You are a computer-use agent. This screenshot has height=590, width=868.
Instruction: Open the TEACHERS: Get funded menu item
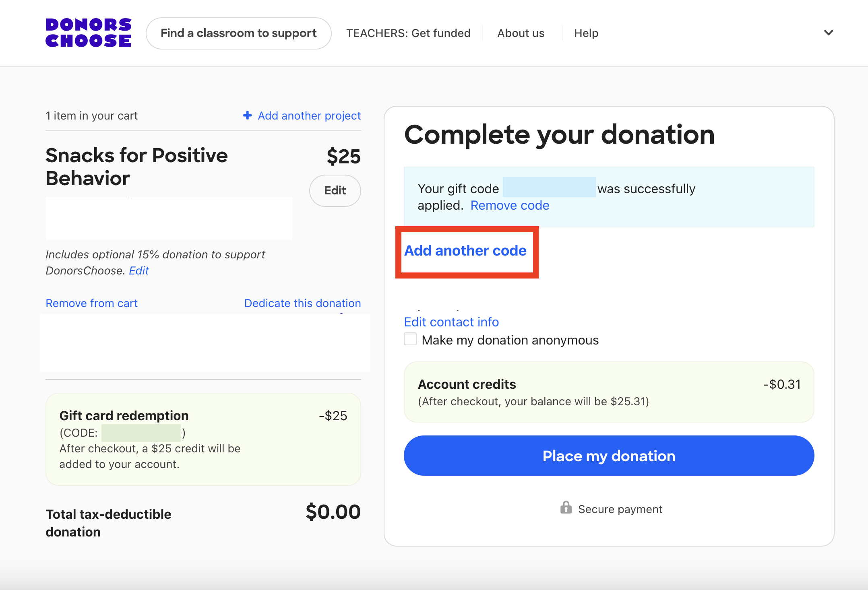tap(408, 33)
